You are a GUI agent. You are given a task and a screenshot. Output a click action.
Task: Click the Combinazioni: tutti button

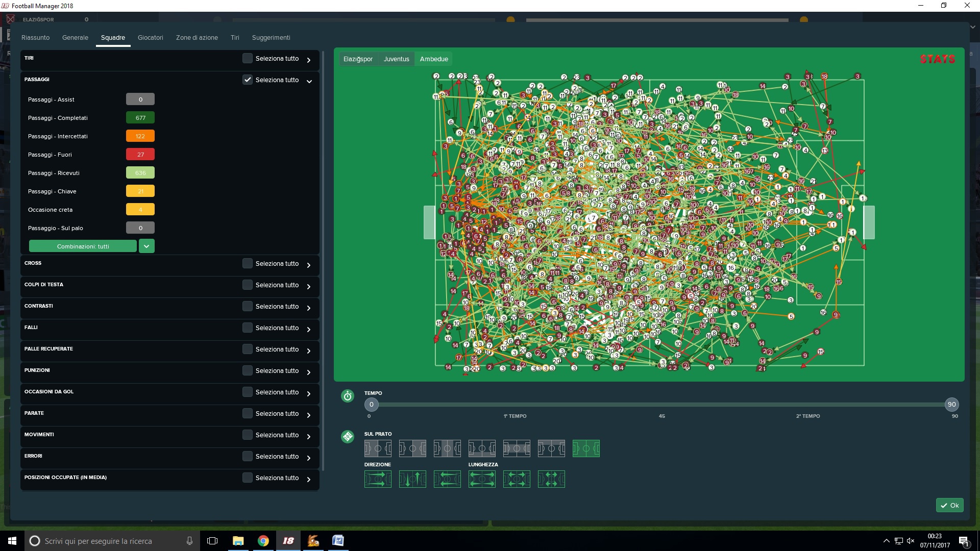(x=83, y=246)
